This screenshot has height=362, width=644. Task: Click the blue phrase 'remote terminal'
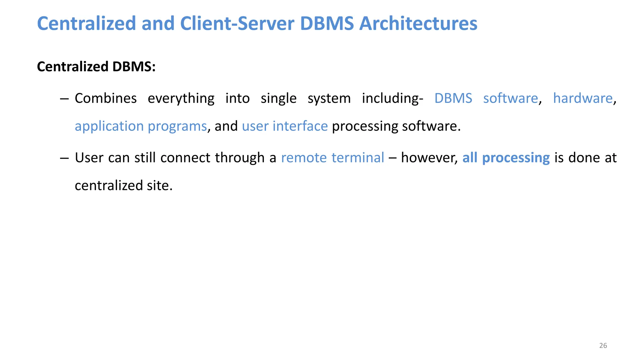pos(333,157)
